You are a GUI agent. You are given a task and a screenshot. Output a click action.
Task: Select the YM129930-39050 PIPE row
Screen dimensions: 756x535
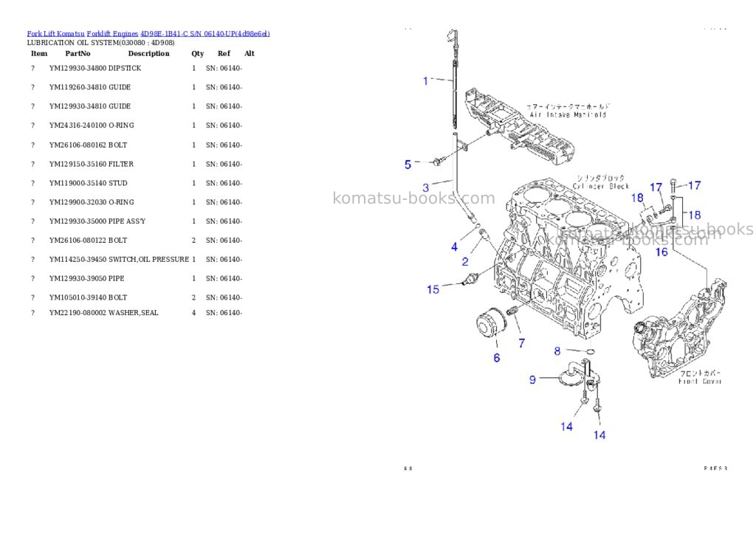click(137, 279)
